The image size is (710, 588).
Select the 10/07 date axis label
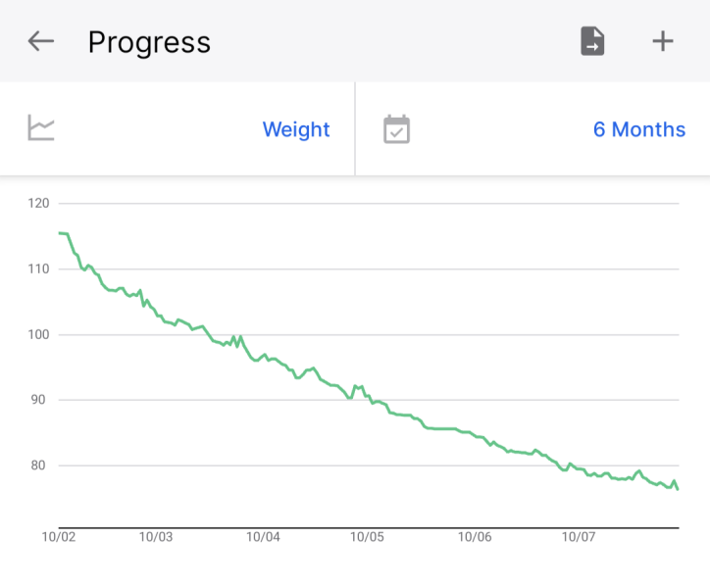[579, 537]
